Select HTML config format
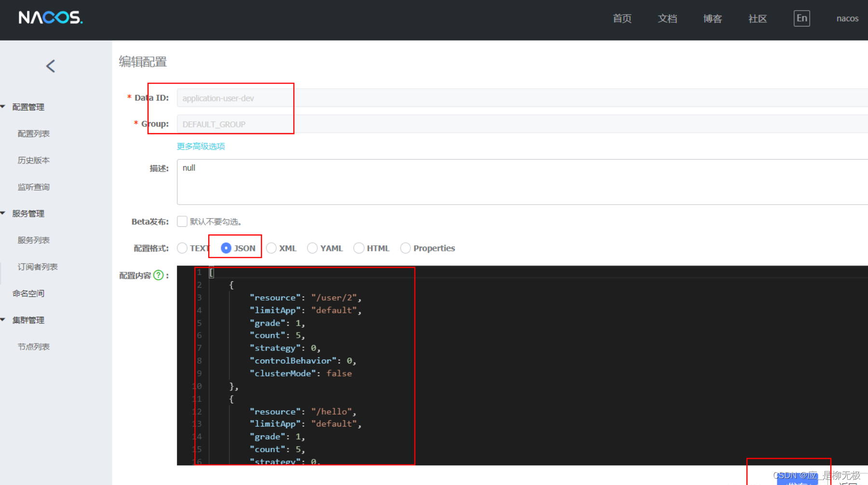 [x=359, y=248]
